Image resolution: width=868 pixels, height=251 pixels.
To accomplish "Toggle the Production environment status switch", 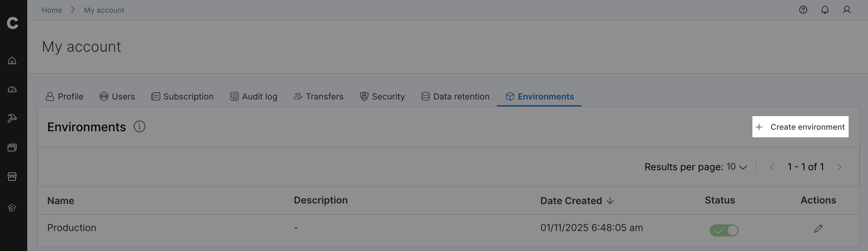I will coord(724,230).
